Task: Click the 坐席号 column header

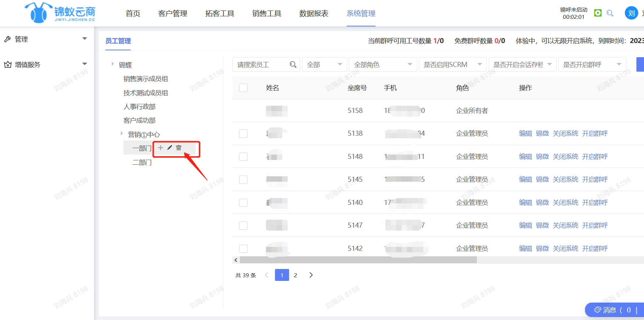Action: click(357, 88)
